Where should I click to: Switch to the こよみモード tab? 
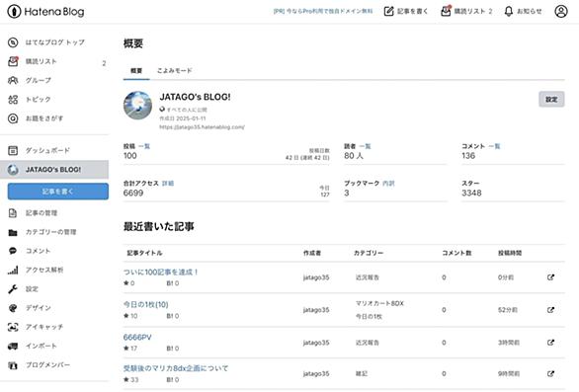(x=175, y=70)
